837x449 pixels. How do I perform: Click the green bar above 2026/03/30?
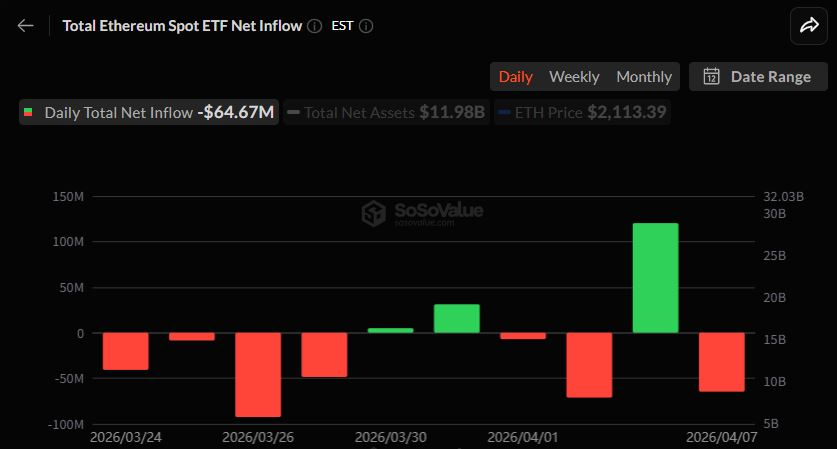point(390,330)
